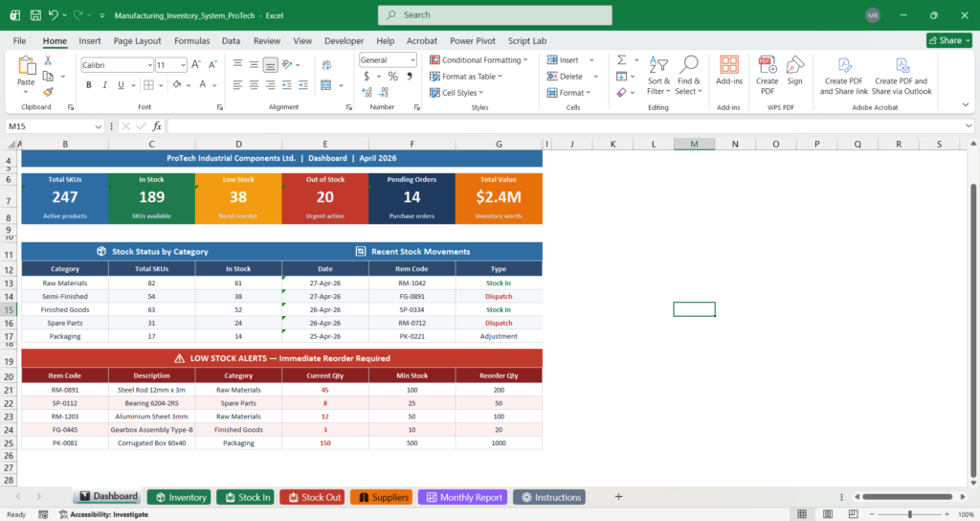980x521 pixels.
Task: Click Decrease Font Size icon
Action: 212,64
